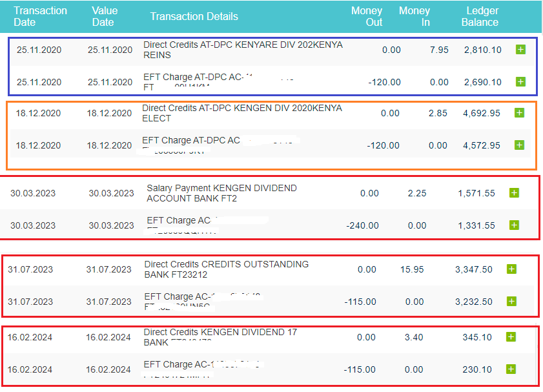Click the 15.95 money in amount
Viewport: 543px width, 392px height.
pyautogui.click(x=412, y=269)
